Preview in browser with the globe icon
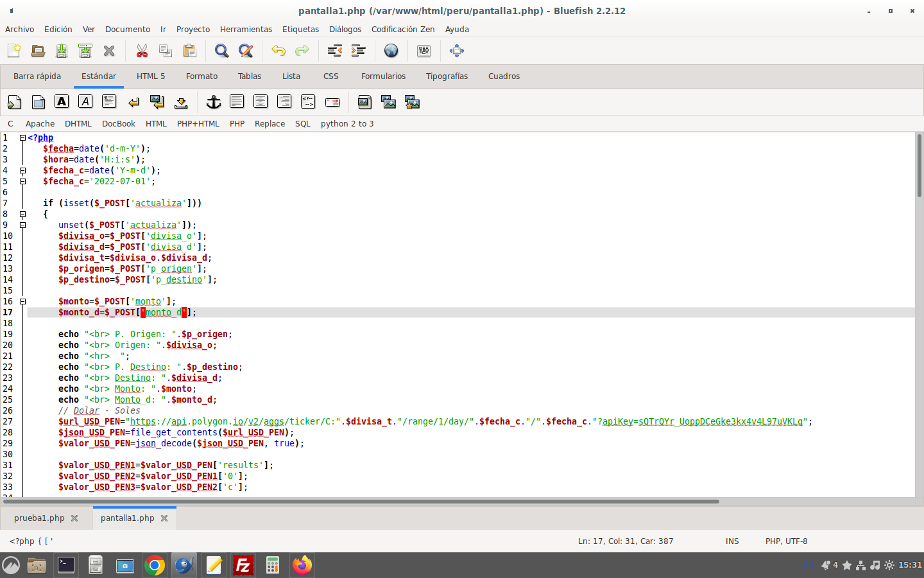 click(391, 51)
